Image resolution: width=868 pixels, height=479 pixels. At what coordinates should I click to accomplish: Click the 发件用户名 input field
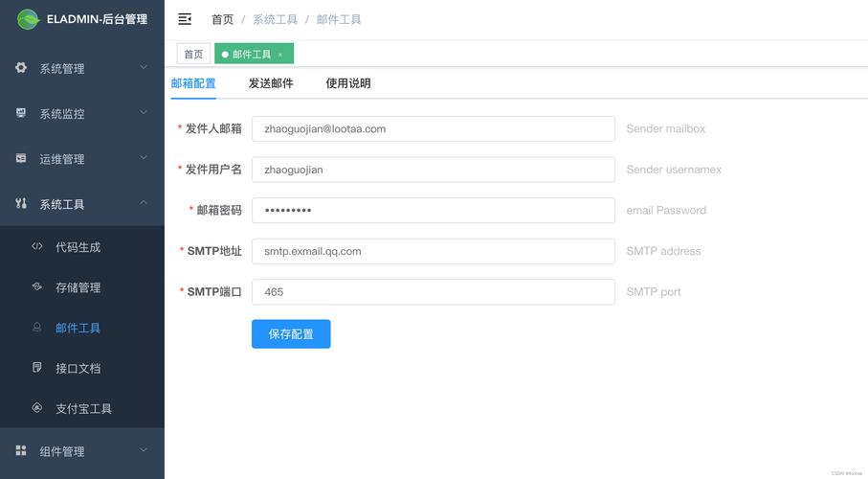click(x=434, y=170)
